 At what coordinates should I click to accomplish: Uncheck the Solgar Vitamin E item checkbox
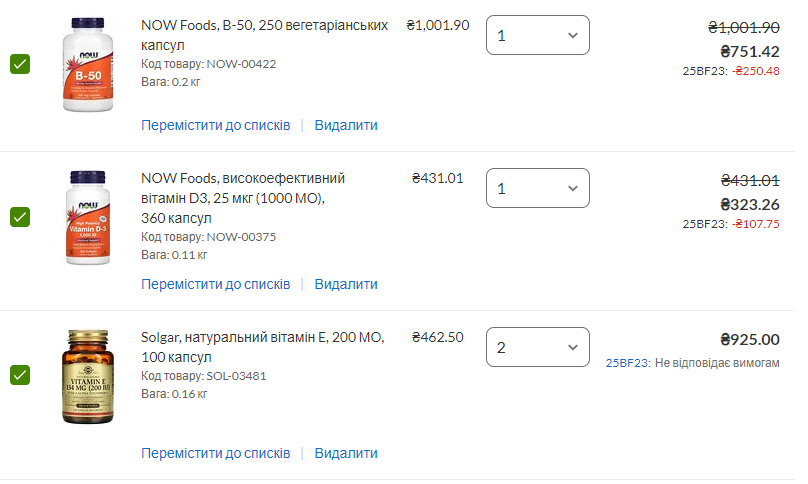20,375
